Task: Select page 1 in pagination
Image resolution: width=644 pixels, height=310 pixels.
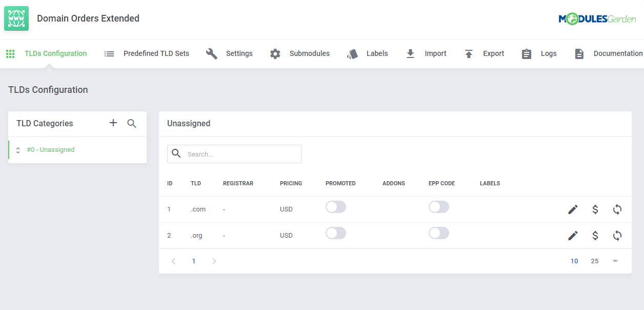Action: pyautogui.click(x=194, y=261)
